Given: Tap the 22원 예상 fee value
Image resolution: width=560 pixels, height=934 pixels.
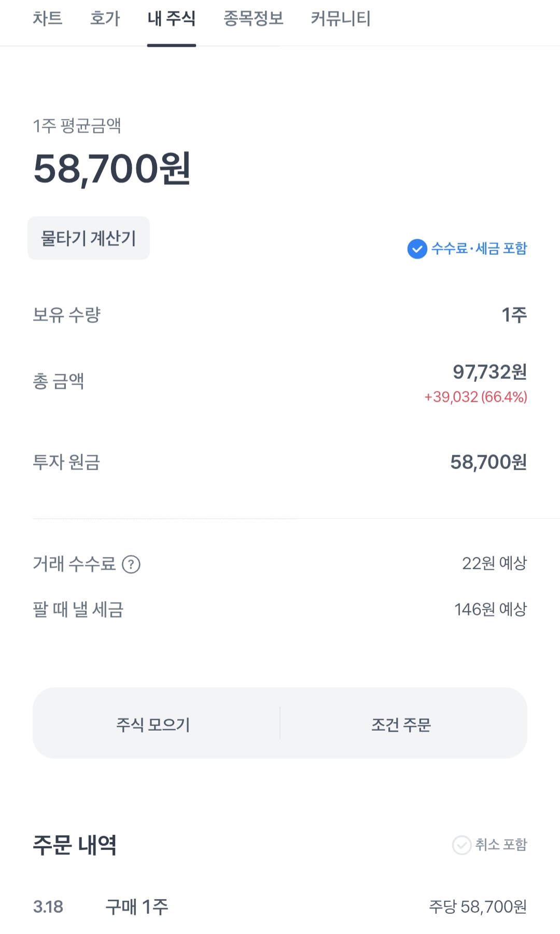Looking at the screenshot, I should coord(494,564).
